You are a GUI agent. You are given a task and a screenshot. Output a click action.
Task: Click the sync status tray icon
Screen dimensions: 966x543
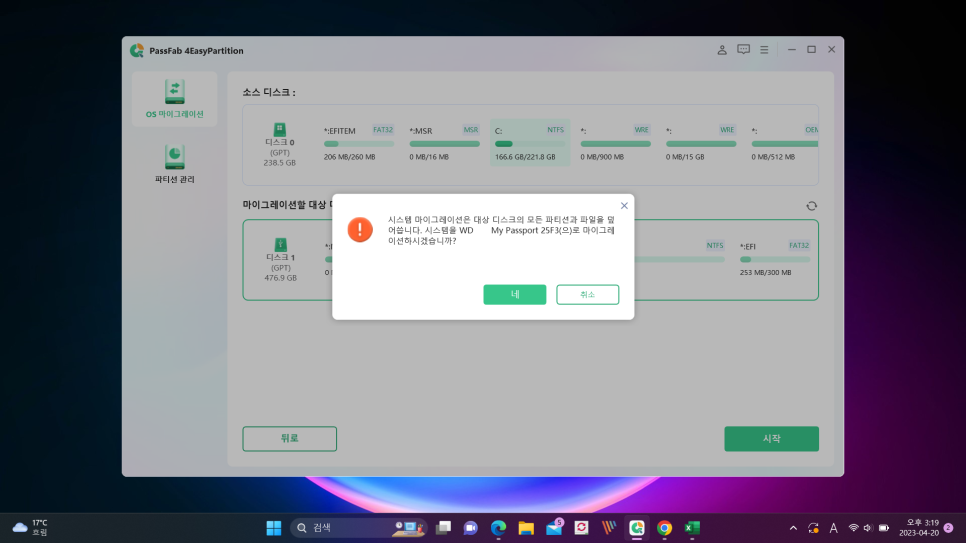click(x=813, y=528)
